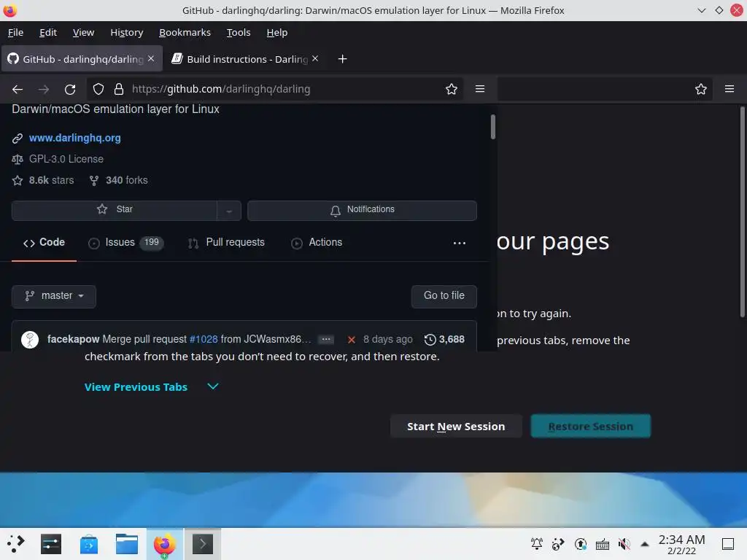Open the Konsole terminal task

(203, 544)
